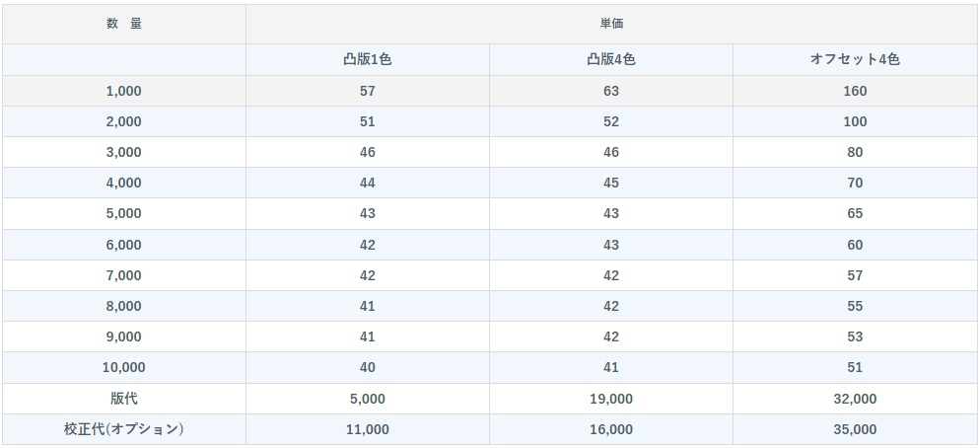
Task: Click the 数量 column header
Action: (x=124, y=24)
